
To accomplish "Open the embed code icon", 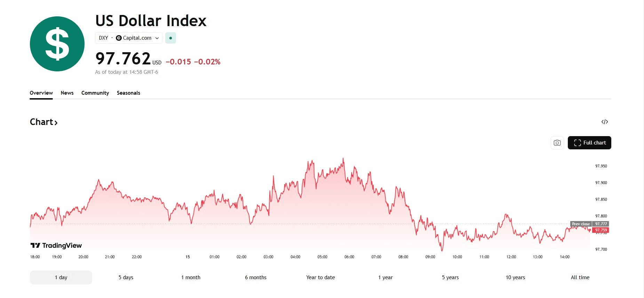I will (605, 122).
